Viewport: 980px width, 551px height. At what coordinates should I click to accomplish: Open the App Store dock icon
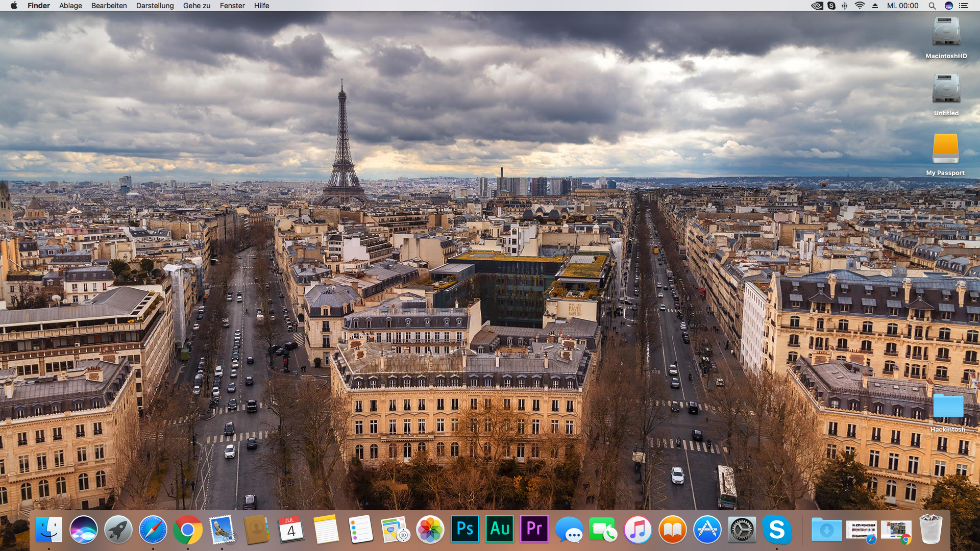707,530
